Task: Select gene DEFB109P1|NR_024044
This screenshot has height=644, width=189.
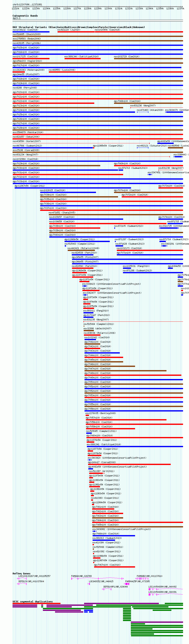Action: tap(116, 586)
